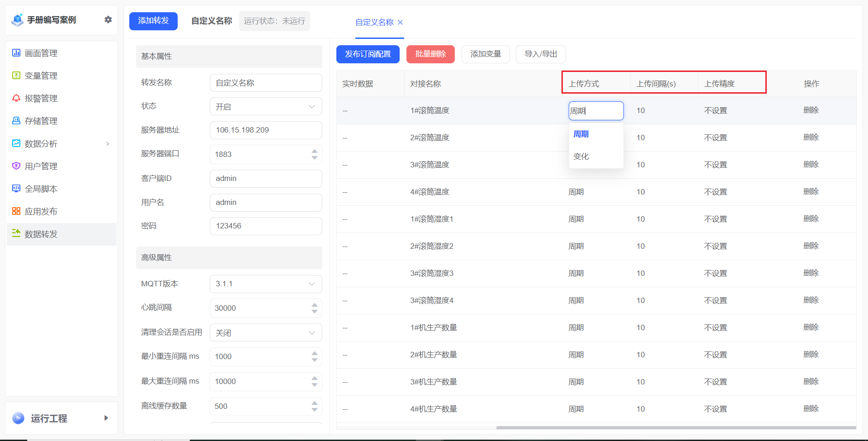Go to 存储管理 section
The width and height of the screenshot is (868, 441).
pyautogui.click(x=41, y=121)
